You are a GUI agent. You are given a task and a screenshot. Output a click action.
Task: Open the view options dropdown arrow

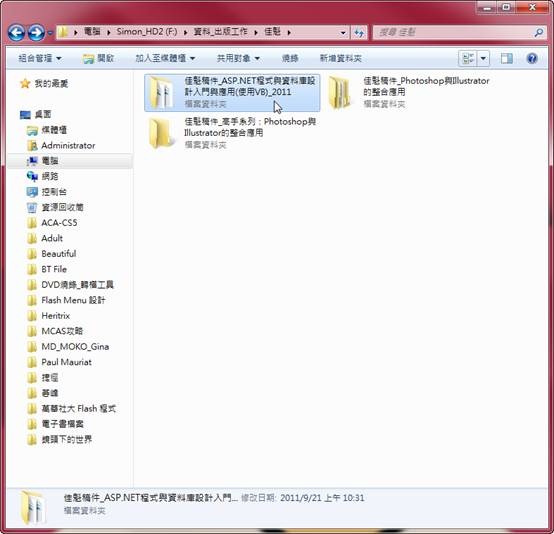click(x=483, y=58)
